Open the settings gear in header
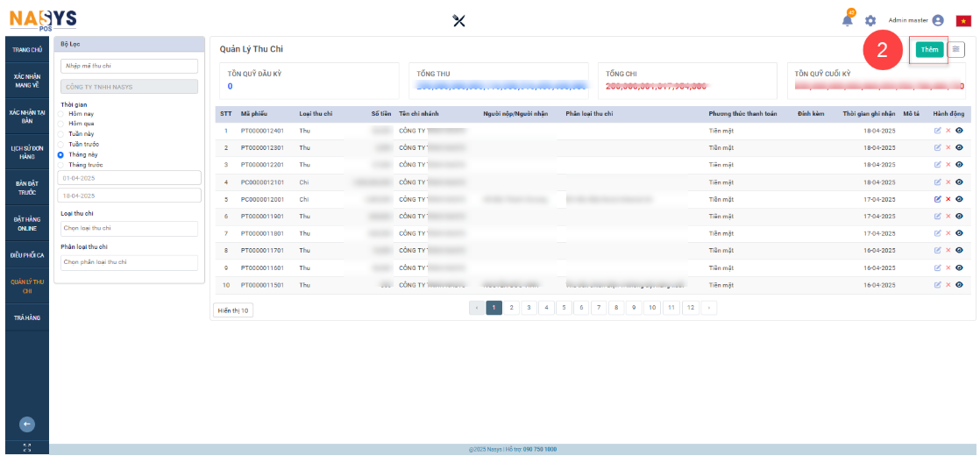This screenshot has width=980, height=456. coord(870,21)
